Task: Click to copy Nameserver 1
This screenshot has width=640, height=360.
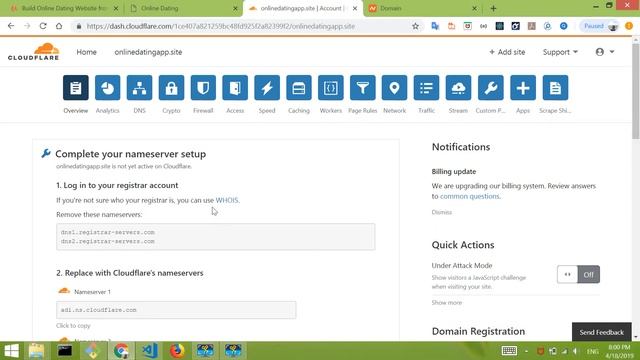Action: click(73, 325)
